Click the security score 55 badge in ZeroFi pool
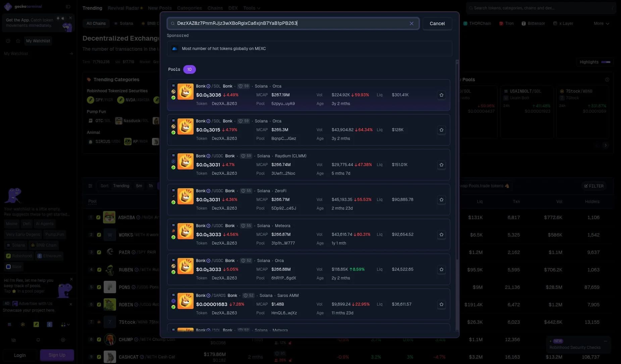Viewport: 621px width, 364px height. (246, 191)
